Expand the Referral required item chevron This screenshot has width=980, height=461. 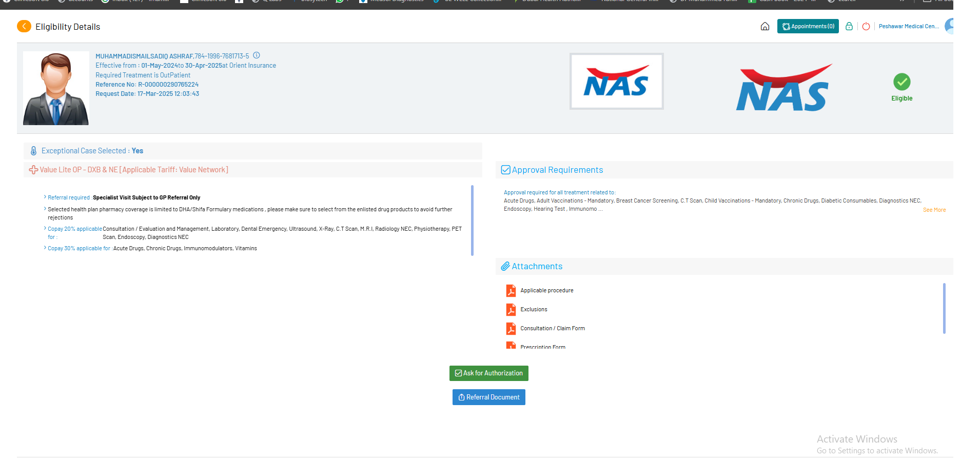[45, 197]
